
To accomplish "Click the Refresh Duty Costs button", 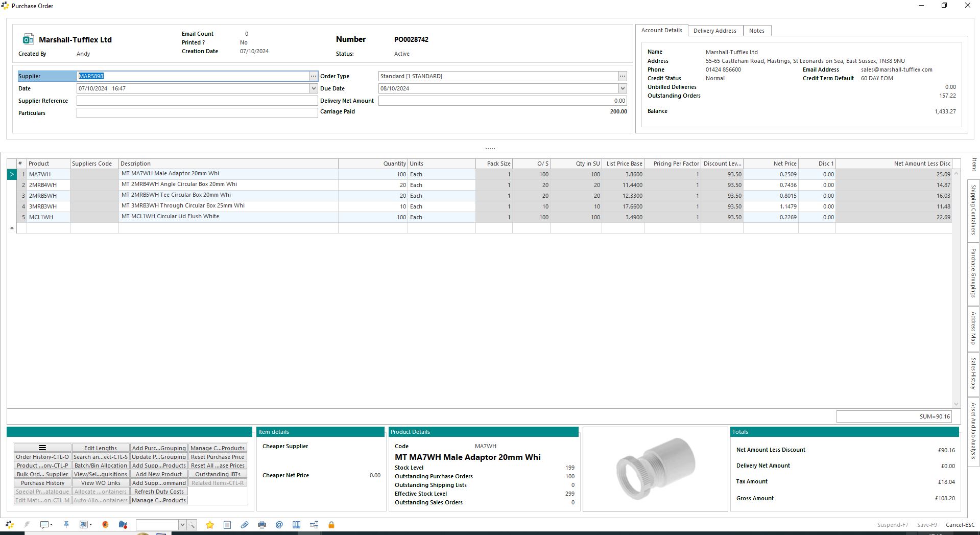I will pyautogui.click(x=159, y=492).
